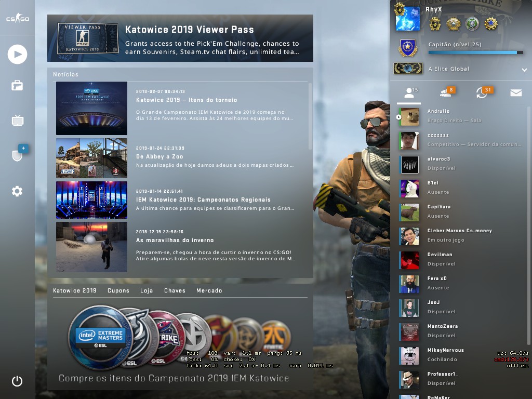
Task: Open recent teammates icon with 31 badge
Action: click(483, 92)
